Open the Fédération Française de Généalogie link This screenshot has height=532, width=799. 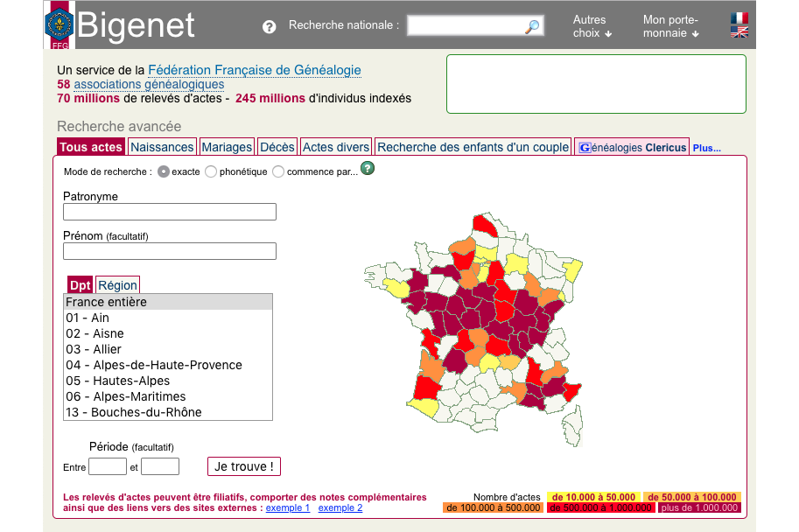click(255, 70)
